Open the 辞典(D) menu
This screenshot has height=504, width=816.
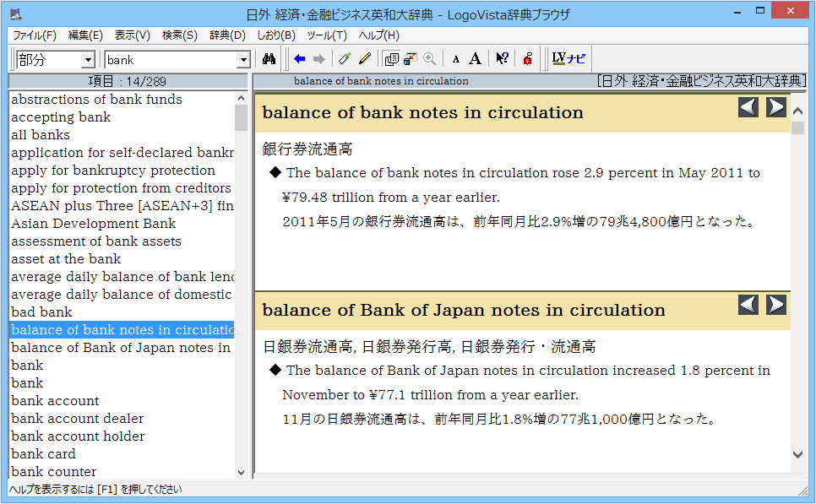(x=227, y=35)
